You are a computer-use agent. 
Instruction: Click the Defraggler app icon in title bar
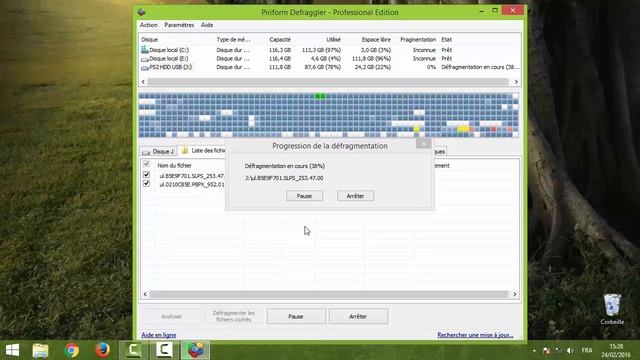click(x=142, y=12)
